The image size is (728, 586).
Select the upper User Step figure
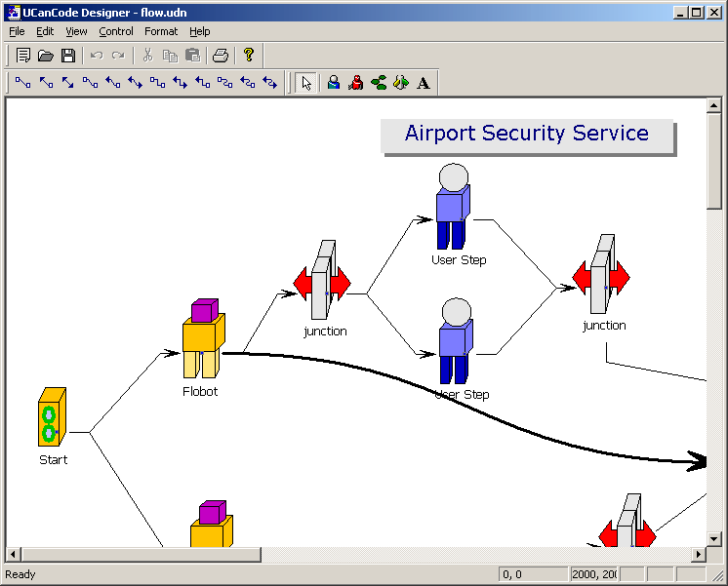tap(453, 206)
